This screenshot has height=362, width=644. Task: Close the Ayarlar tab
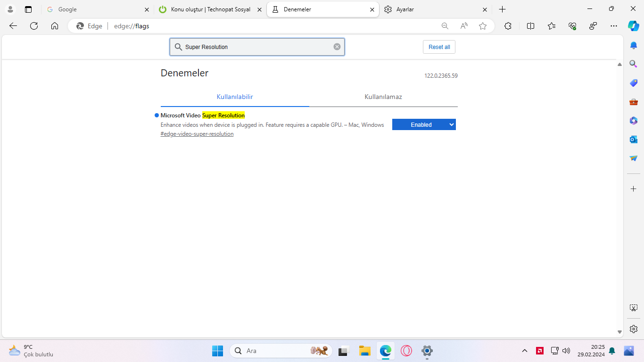coord(485,9)
